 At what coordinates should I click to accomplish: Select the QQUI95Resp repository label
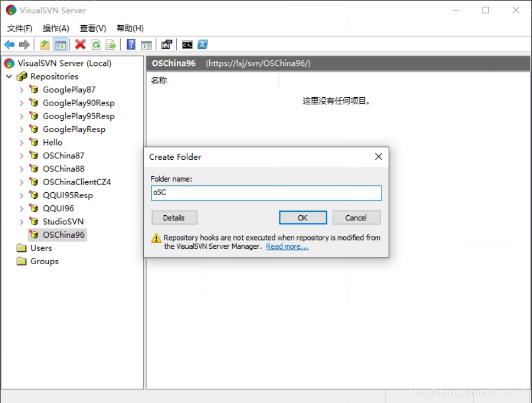tap(68, 195)
